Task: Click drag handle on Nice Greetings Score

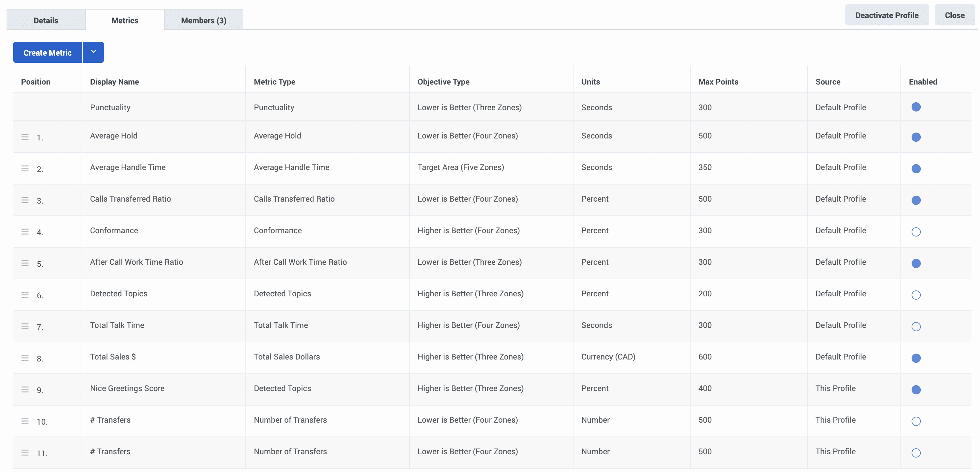Action: (25, 389)
